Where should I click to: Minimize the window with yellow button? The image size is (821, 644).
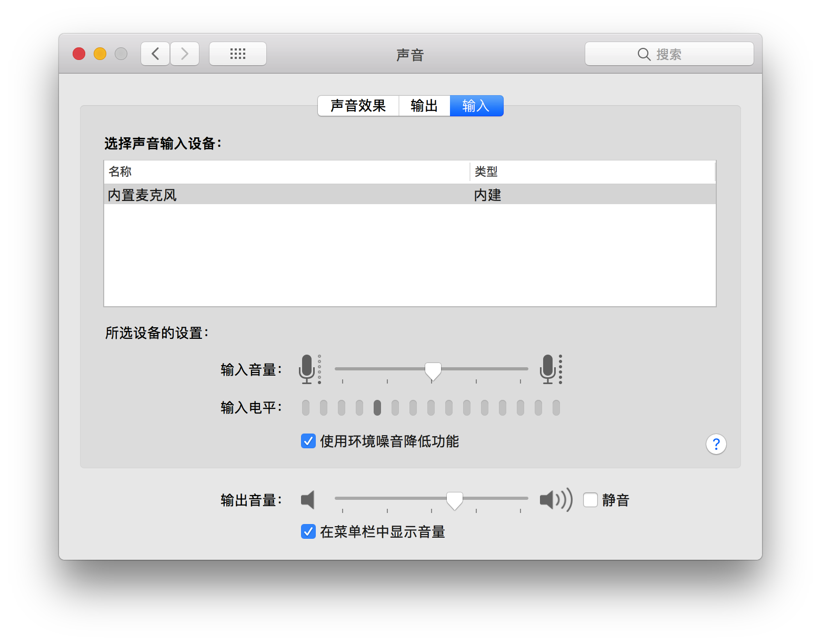[100, 54]
